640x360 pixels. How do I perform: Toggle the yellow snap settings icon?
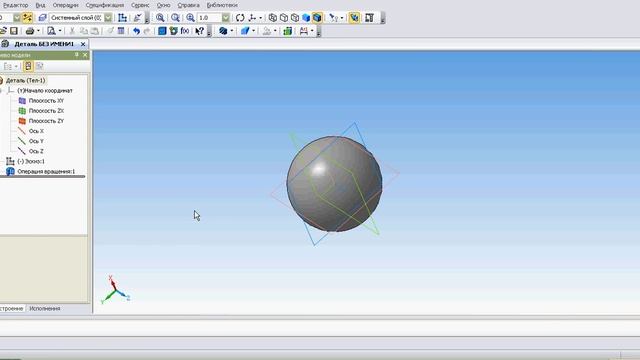click(x=27, y=18)
